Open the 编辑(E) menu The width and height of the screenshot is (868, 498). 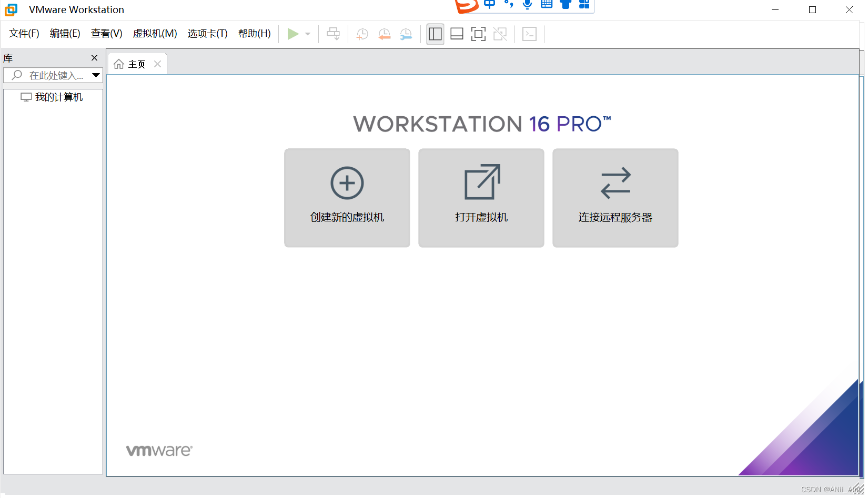tap(65, 34)
